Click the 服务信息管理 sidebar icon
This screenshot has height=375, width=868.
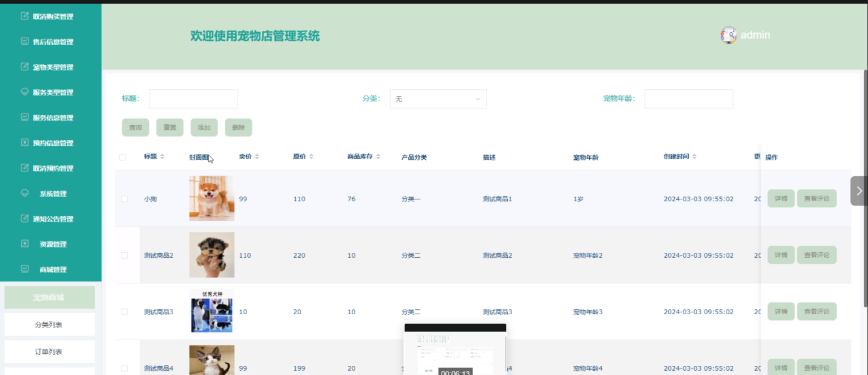pos(25,117)
